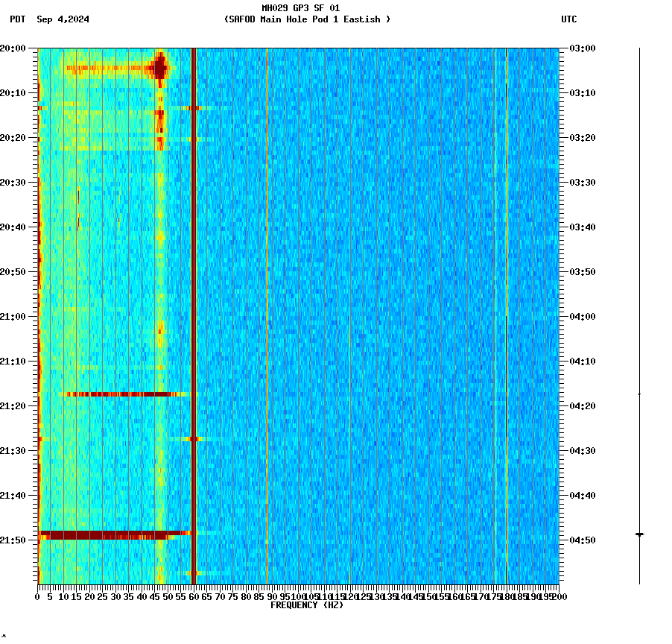This screenshot has width=672, height=644.
Task: Click the dark red vertical 60 Hz noise line
Action: pyautogui.click(x=192, y=298)
